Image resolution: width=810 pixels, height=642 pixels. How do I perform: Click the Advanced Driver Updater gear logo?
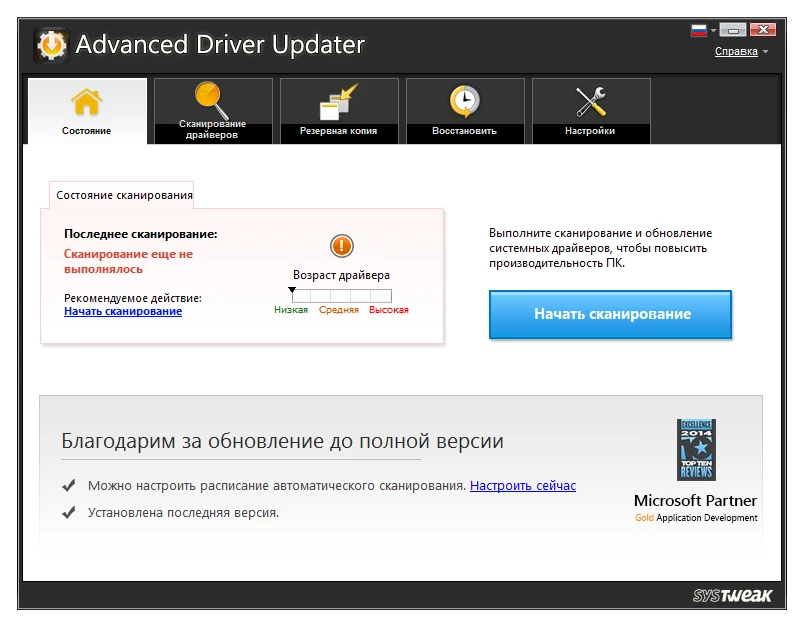tap(51, 45)
